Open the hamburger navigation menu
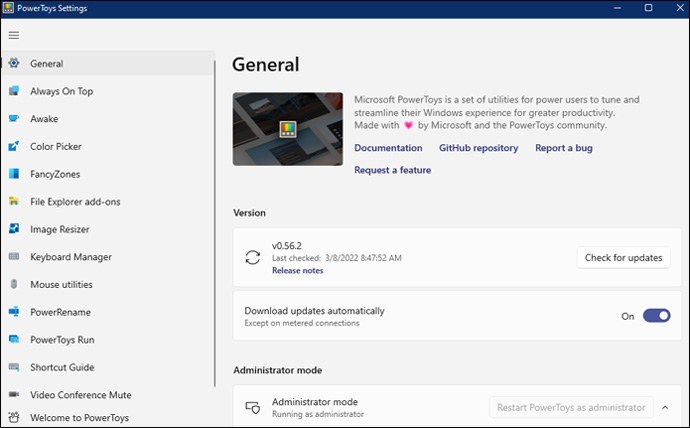Image resolution: width=690 pixels, height=428 pixels. pyautogui.click(x=14, y=35)
